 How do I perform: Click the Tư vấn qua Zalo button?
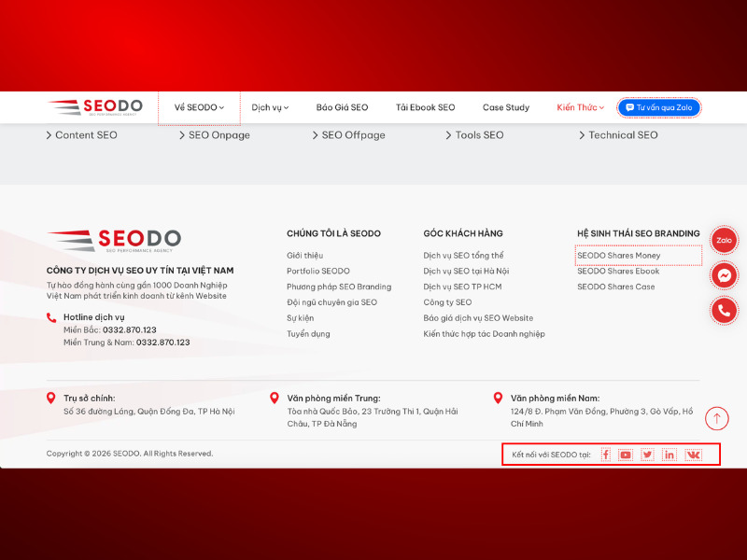tap(659, 107)
